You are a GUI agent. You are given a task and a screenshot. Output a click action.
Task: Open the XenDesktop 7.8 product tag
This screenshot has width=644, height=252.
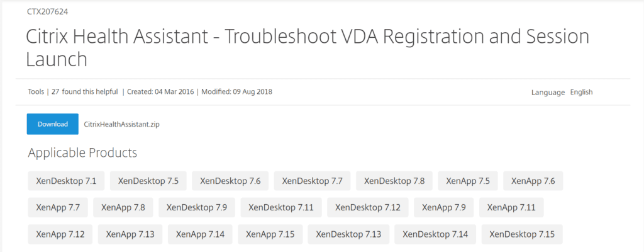(x=394, y=181)
